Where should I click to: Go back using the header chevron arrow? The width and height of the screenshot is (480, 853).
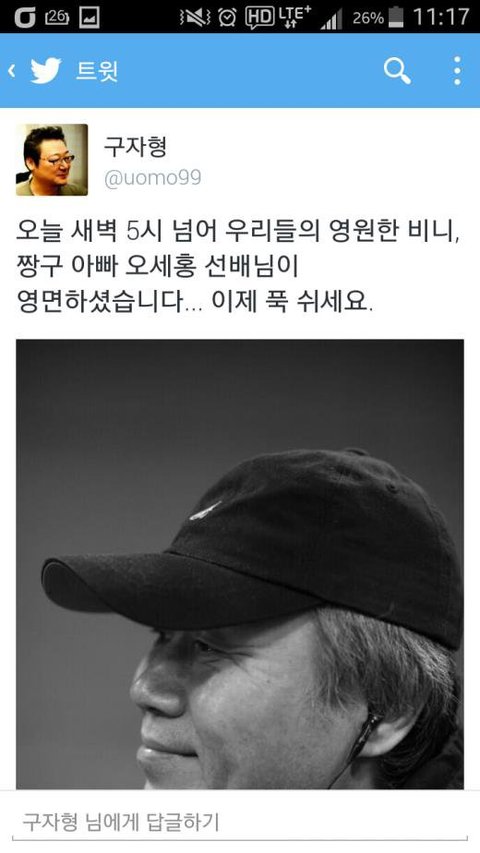(11, 71)
